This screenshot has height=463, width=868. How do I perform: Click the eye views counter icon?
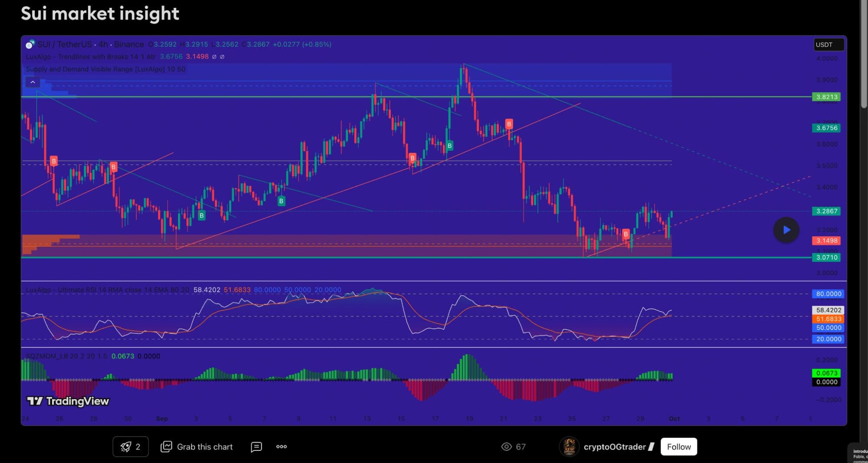[506, 446]
